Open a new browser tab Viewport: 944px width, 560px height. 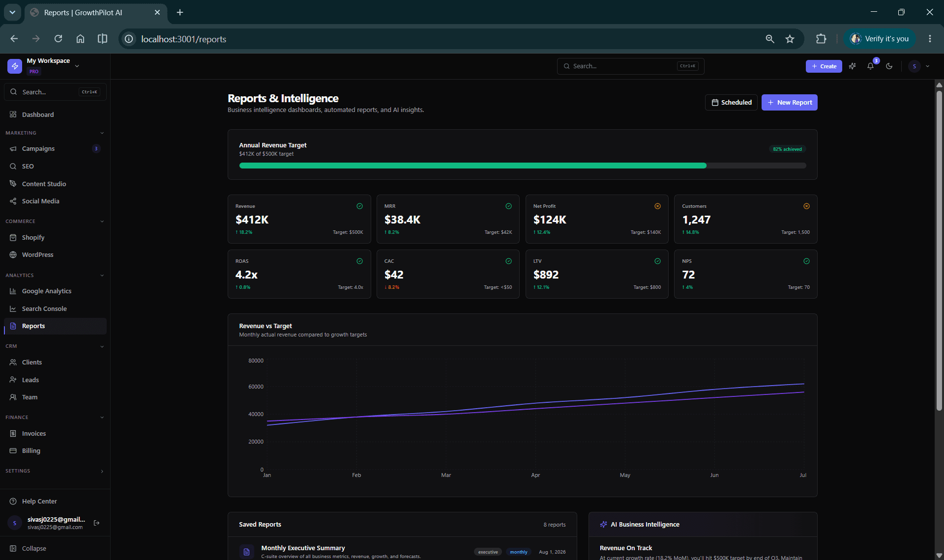(x=180, y=12)
